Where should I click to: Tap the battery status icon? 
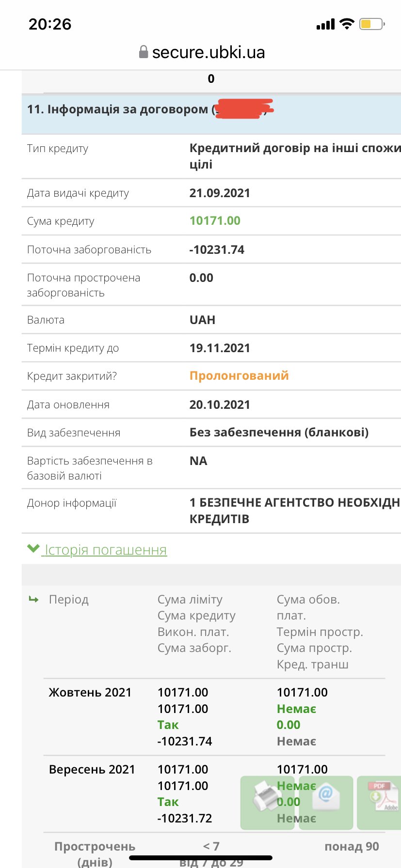click(371, 24)
